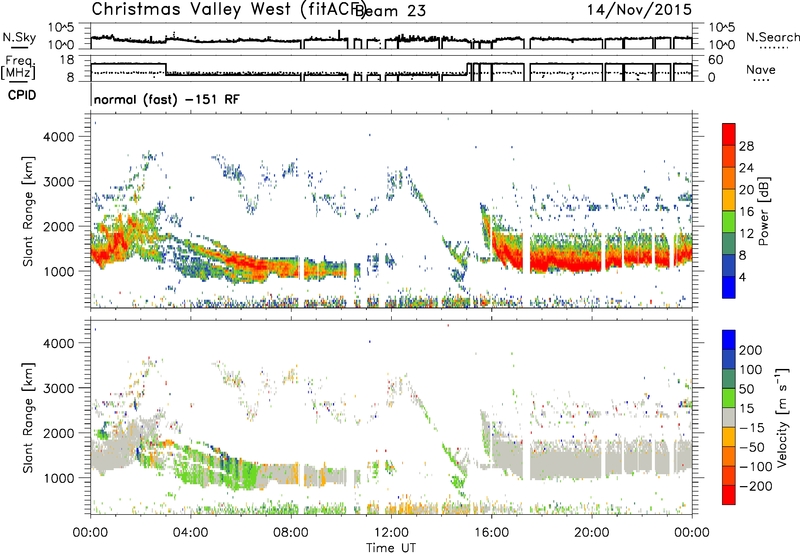
Task: Click the "Freq. [MHz]" axis label
Action: 18,68
